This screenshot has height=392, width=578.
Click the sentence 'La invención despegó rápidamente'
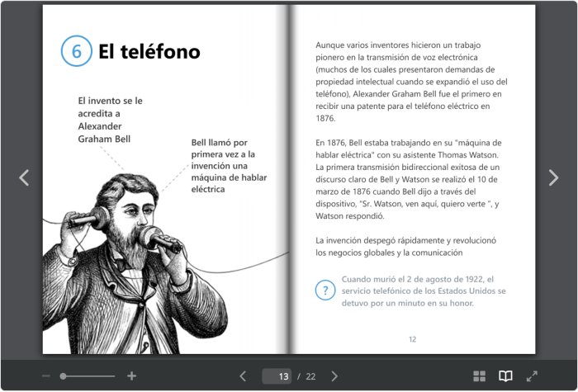pyautogui.click(x=406, y=247)
